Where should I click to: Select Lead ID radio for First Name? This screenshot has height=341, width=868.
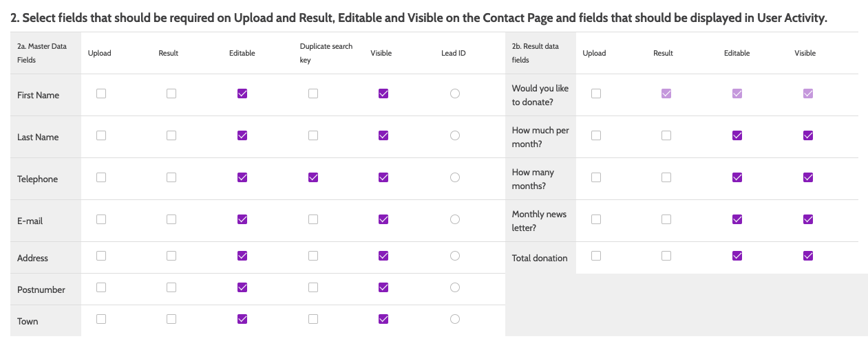(x=455, y=93)
